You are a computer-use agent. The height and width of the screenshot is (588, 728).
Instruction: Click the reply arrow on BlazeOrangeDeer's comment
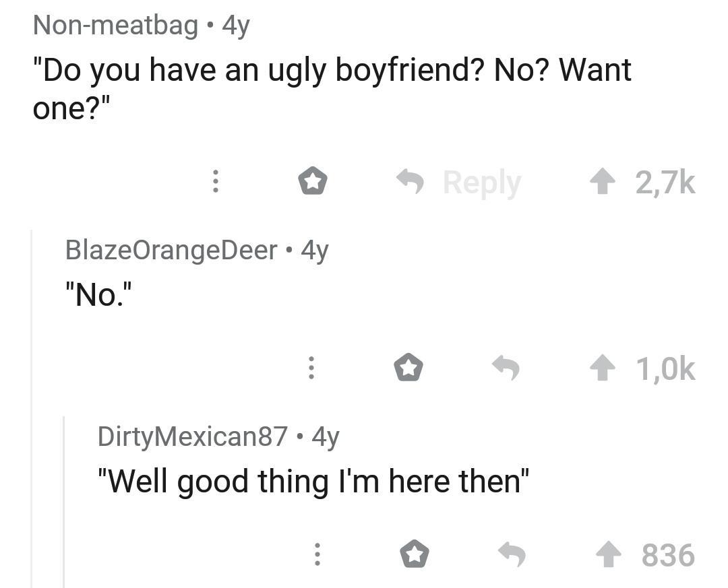pos(506,368)
